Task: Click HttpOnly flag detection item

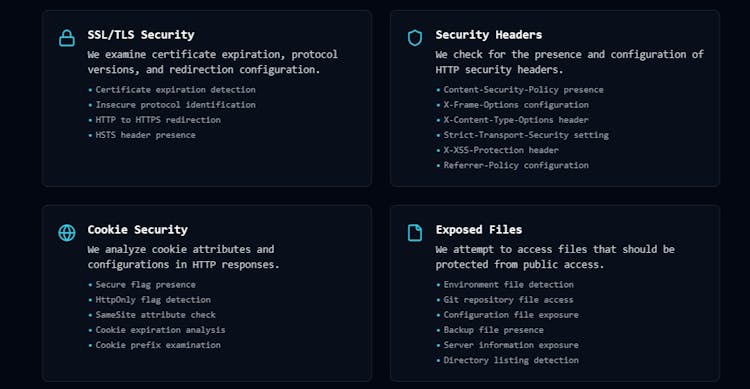Action: (153, 300)
